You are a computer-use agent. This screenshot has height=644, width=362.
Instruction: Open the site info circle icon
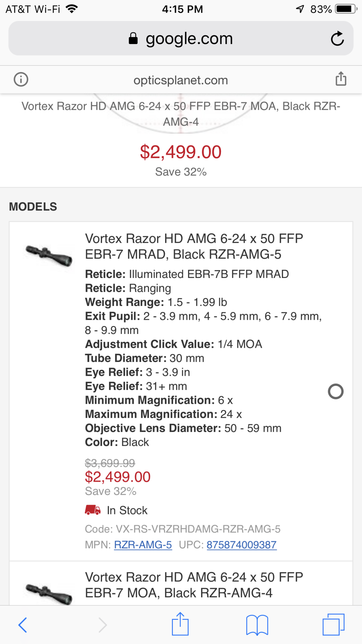[21, 79]
